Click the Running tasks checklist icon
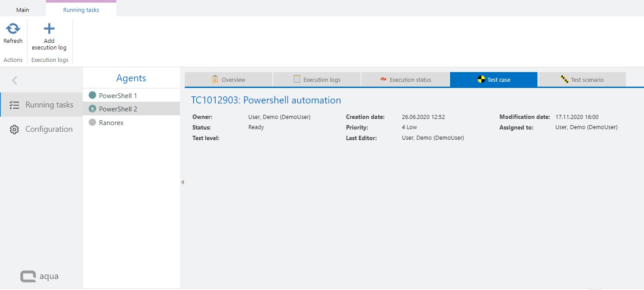This screenshot has width=644, height=290. (x=14, y=105)
